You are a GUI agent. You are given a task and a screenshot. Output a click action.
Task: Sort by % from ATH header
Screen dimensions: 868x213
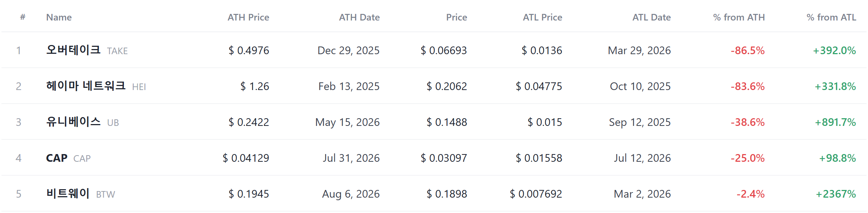[739, 17]
